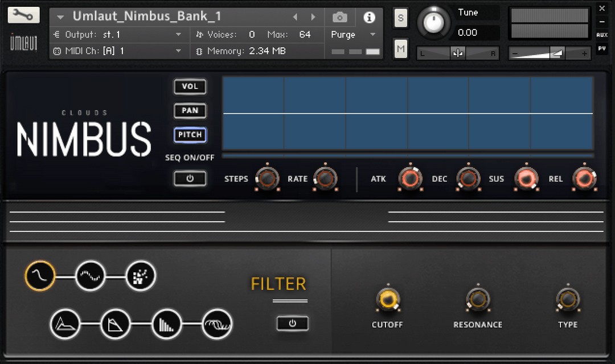Decrease volume with the minus button
Screen dimensions: 615x364
coord(515,53)
